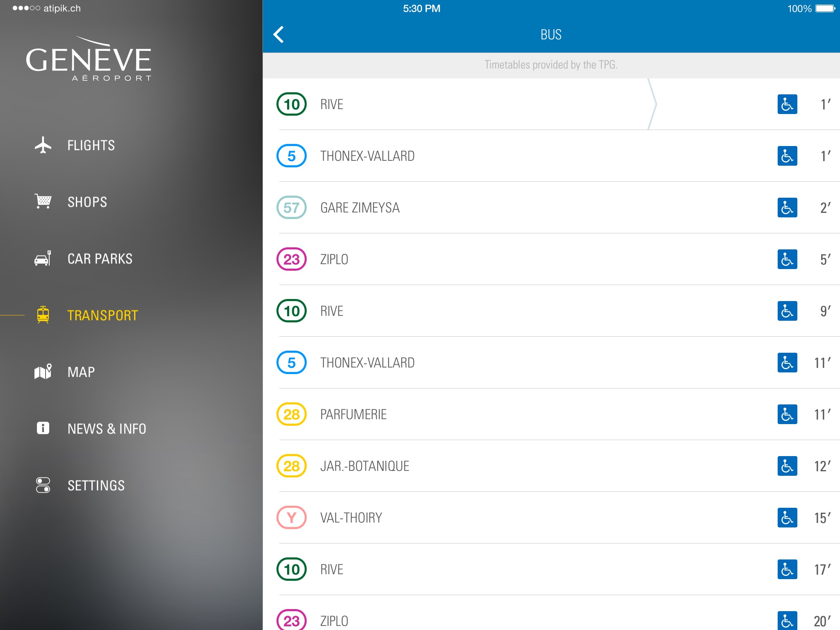The width and height of the screenshot is (840, 630).
Task: Expand the JAR.-BOTANIQUE bus 28 entry
Action: pos(552,465)
